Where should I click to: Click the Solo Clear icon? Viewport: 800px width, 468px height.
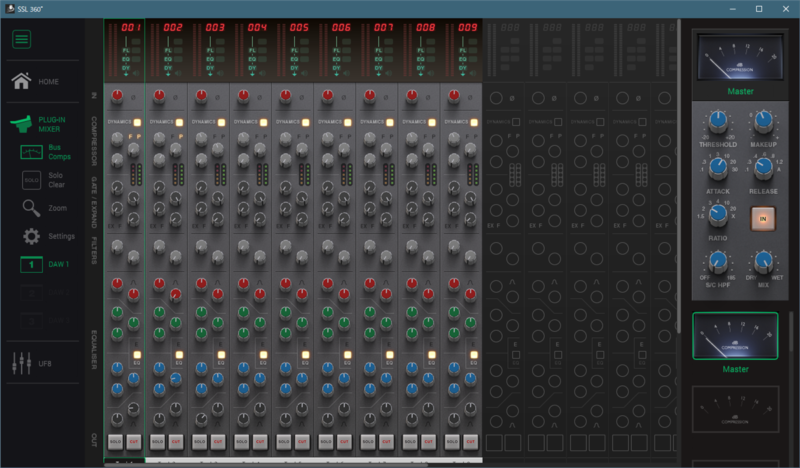click(32, 180)
